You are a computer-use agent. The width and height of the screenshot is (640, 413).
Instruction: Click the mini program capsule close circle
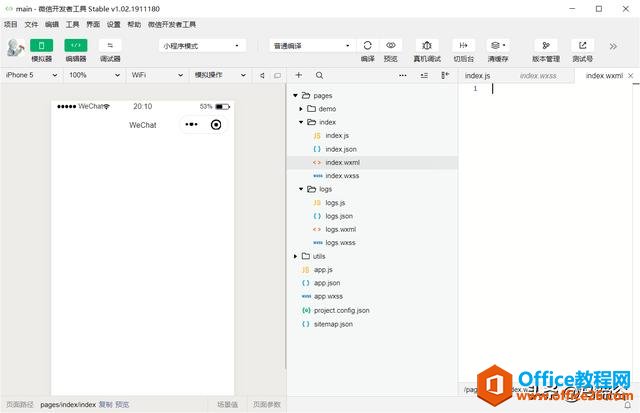click(216, 124)
